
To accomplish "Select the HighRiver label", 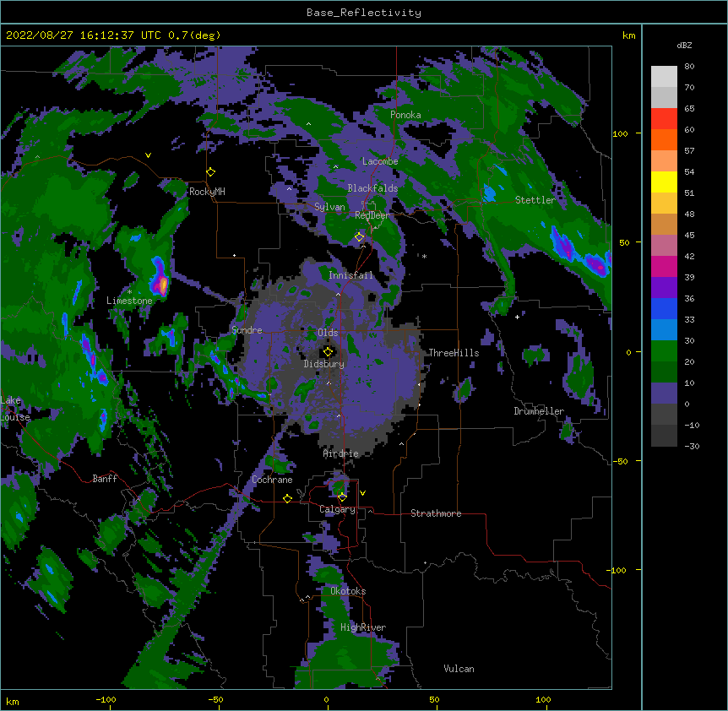I will click(363, 627).
